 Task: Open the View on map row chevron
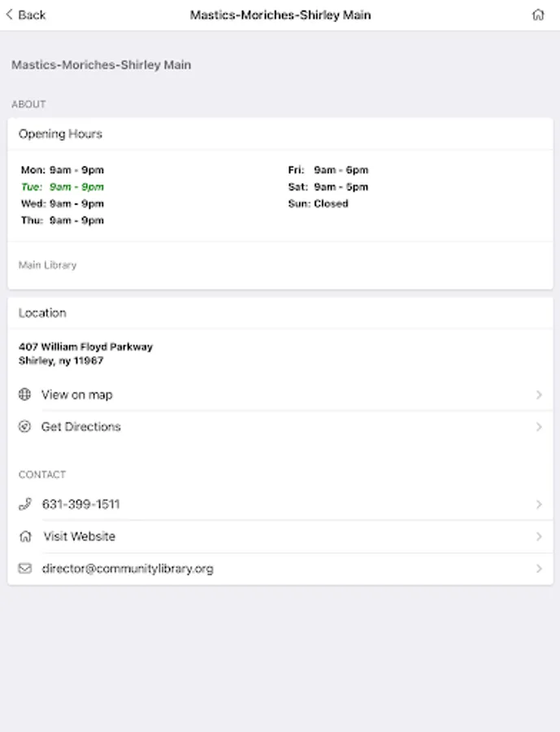539,394
